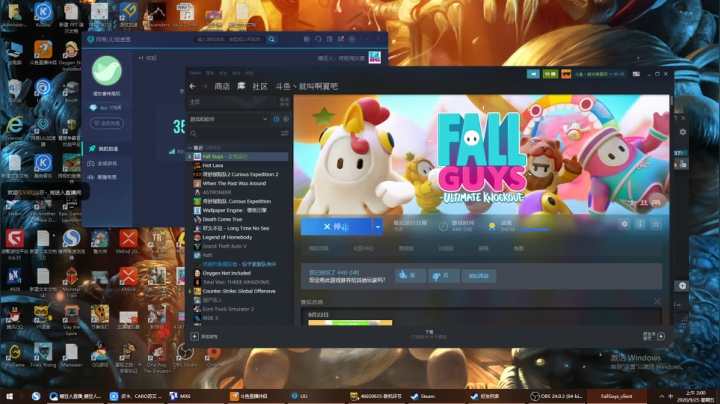Open the 社区 community tab

click(x=260, y=86)
